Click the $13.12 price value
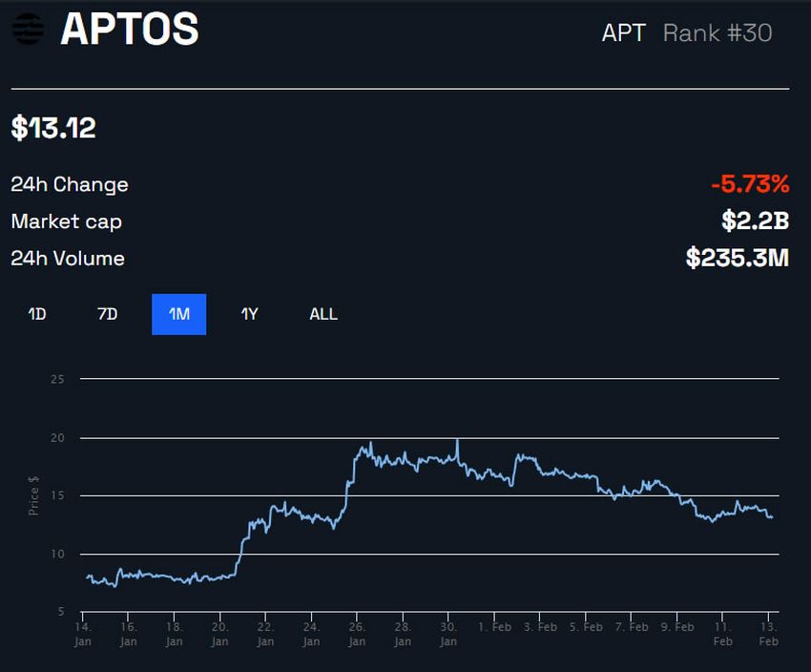Screen dimensions: 811x672 pyautogui.click(x=53, y=128)
